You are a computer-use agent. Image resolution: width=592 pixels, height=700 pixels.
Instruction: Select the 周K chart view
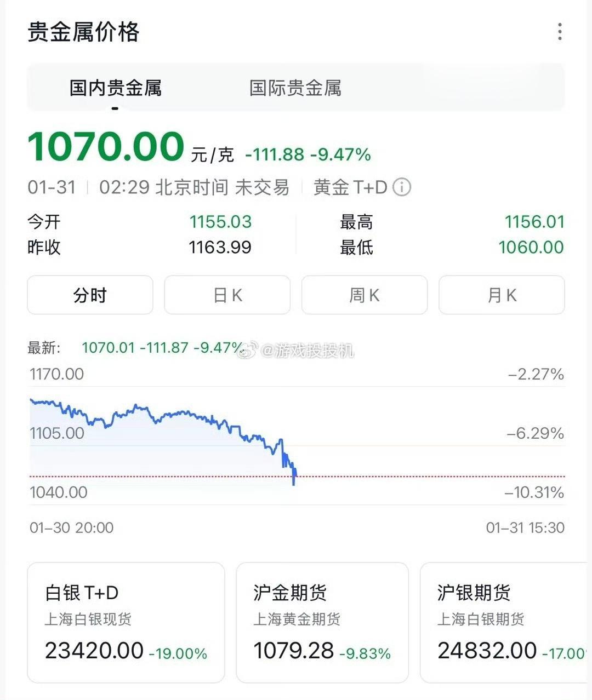click(364, 295)
